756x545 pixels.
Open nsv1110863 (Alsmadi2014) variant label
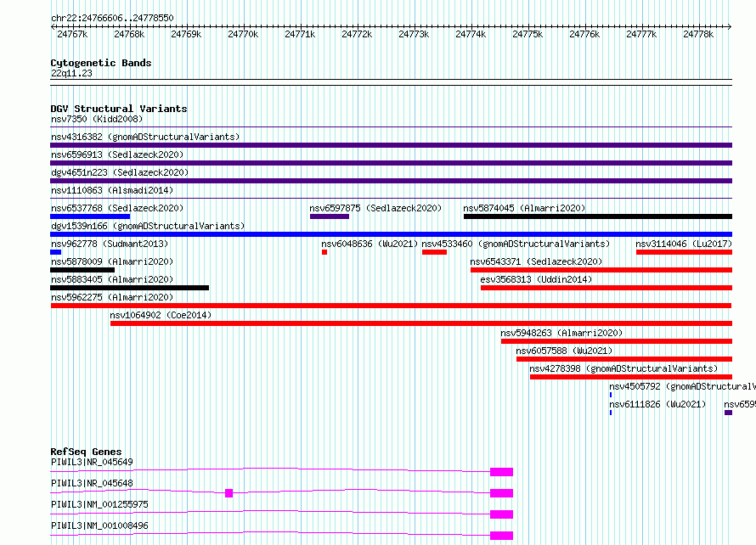(112, 190)
